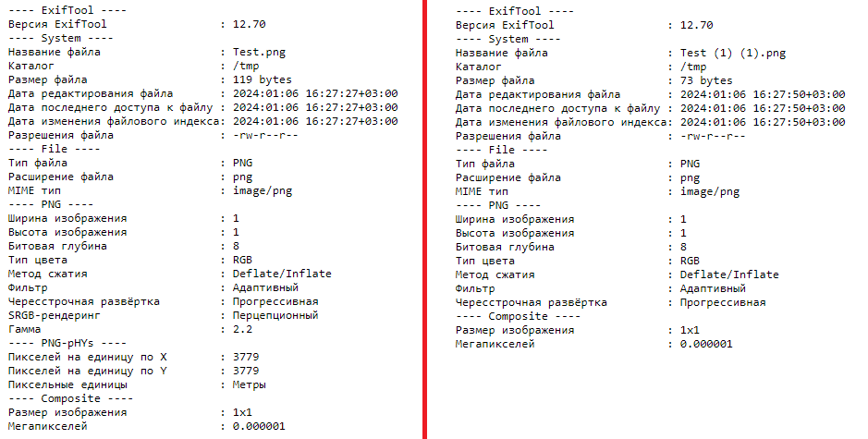Screen dimensions: 868x439
Task: Click the SRGB-рендеринг label
Action: pos(55,315)
